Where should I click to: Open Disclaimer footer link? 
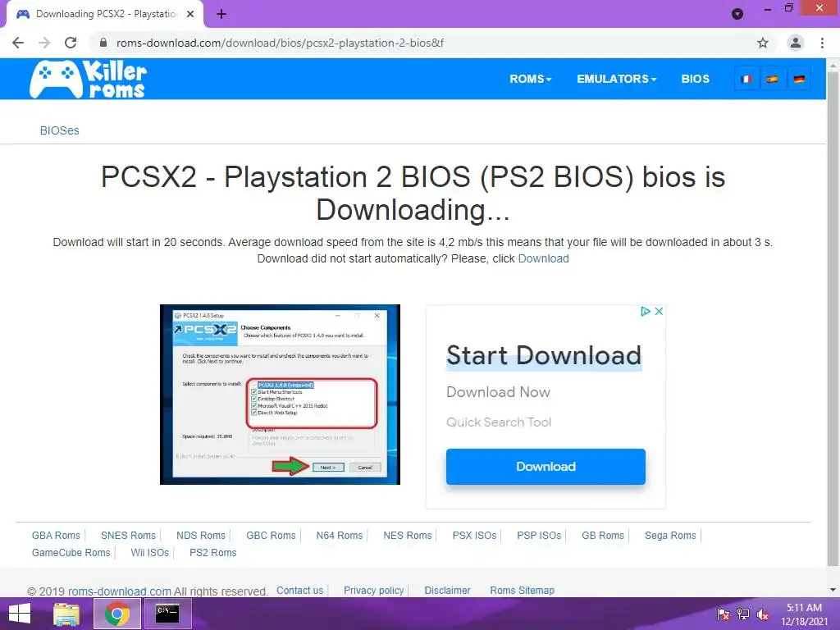(447, 591)
